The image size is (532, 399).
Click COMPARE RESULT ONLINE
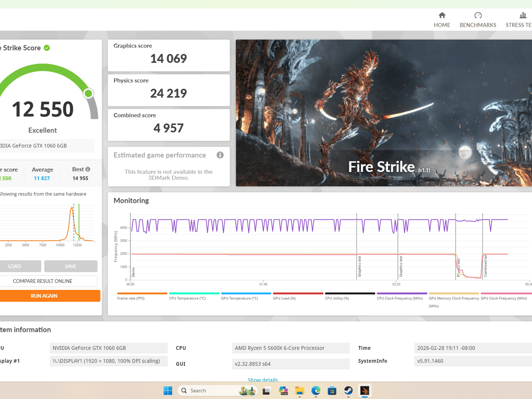click(x=48, y=281)
